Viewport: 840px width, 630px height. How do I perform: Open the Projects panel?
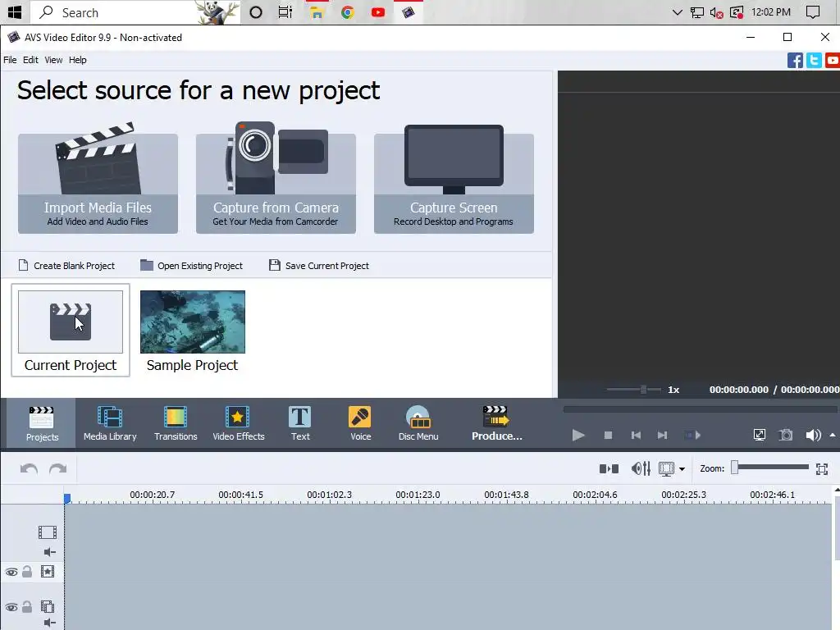point(42,423)
